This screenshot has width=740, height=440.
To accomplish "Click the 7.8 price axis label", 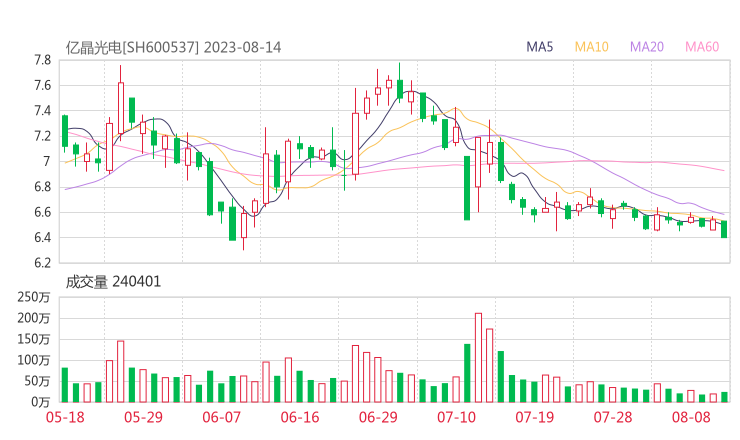I will coord(42,60).
